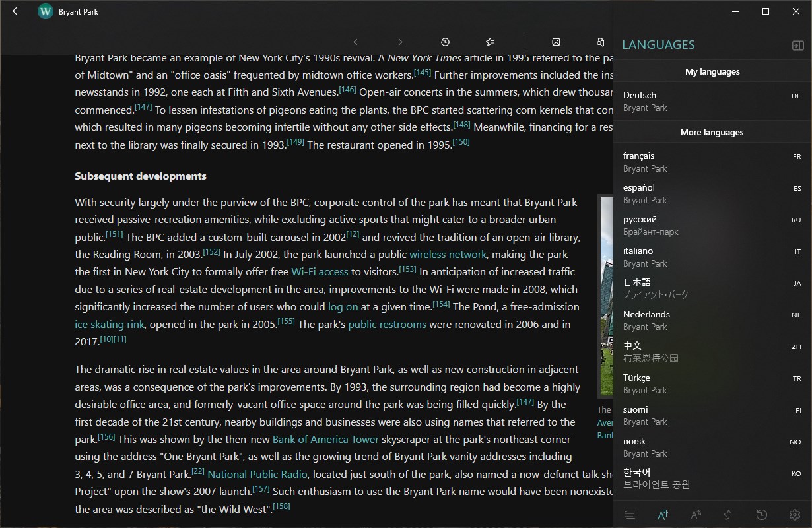Go to next article with right chevron
This screenshot has width=812, height=528.
click(x=400, y=42)
